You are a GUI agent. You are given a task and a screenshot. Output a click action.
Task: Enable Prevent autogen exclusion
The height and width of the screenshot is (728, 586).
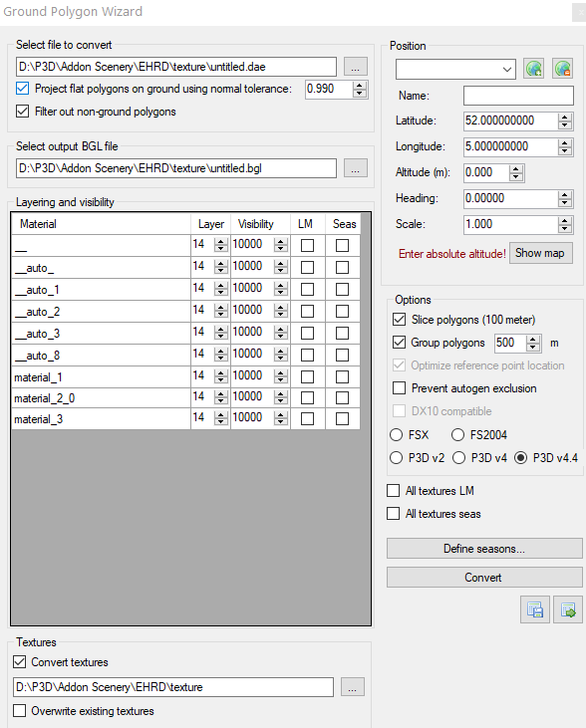tap(400, 388)
